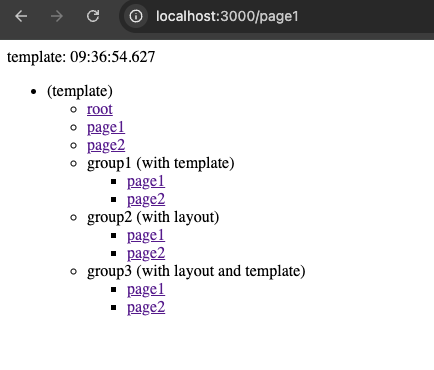
Task: Open the top-level page1 link
Action: [x=106, y=128]
